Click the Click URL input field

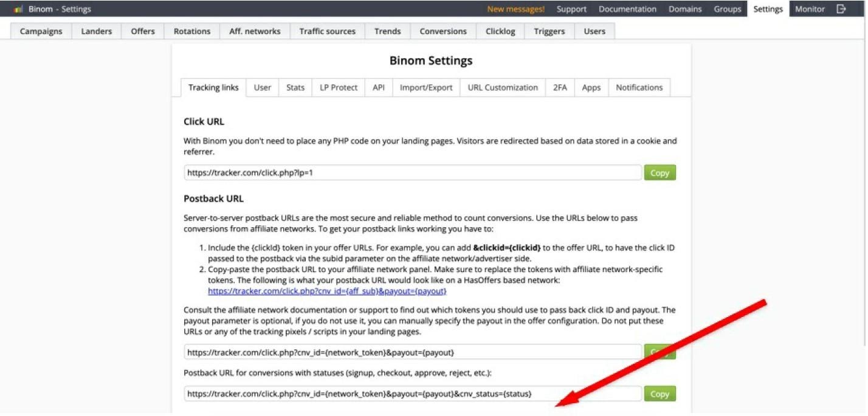coord(413,173)
